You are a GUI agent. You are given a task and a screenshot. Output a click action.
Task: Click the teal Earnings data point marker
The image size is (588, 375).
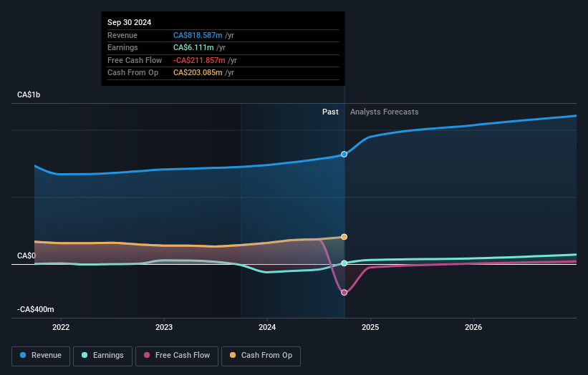coord(344,263)
